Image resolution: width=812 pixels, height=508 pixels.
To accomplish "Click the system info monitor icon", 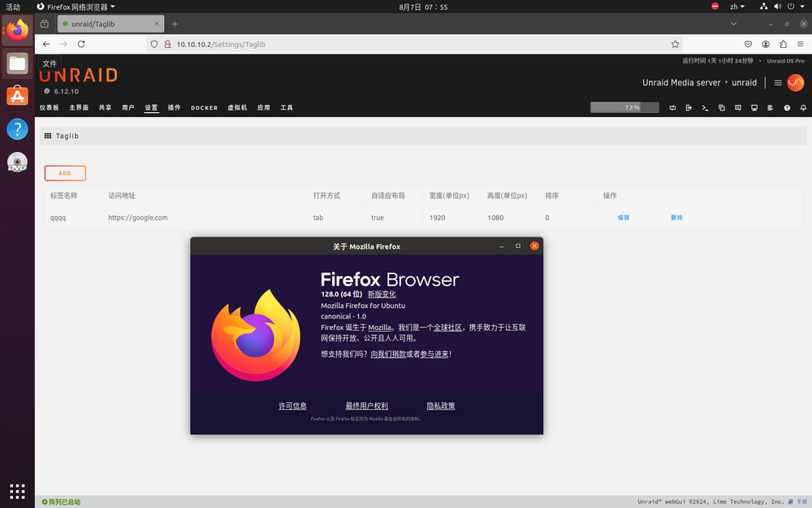I will 754,108.
